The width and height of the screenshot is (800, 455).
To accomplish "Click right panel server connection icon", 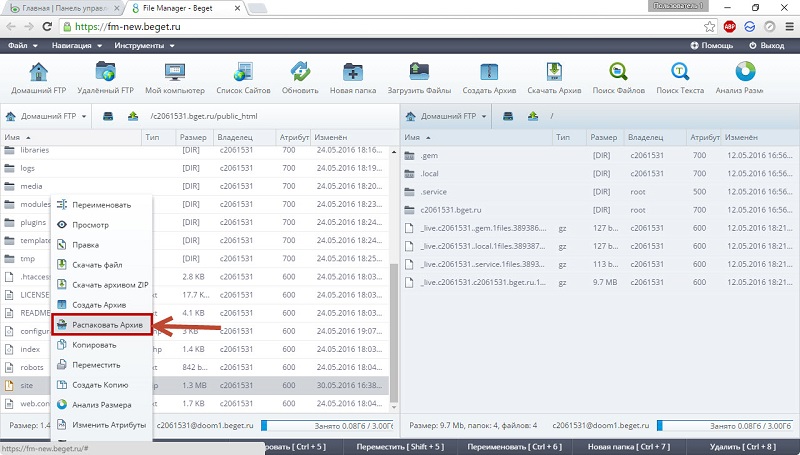I will 508,116.
